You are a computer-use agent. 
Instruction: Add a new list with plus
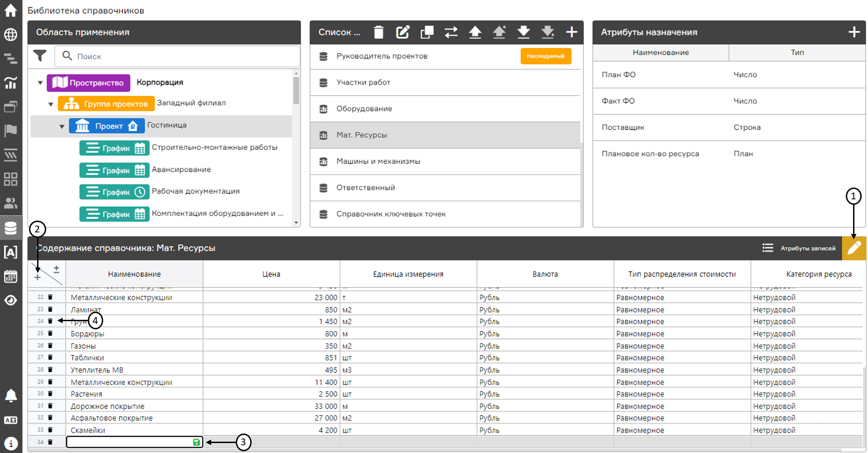coord(572,32)
